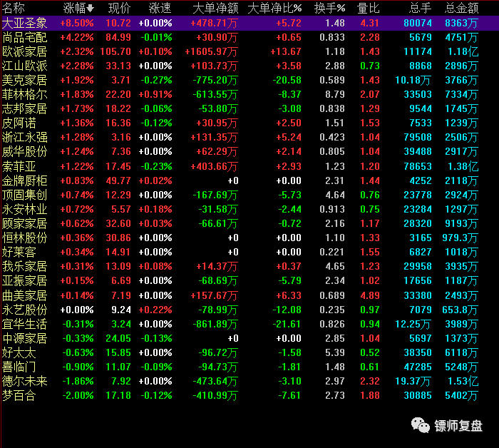Select the 大亚圣象 stock row
This screenshot has height=448, width=499.
[x=249, y=23]
